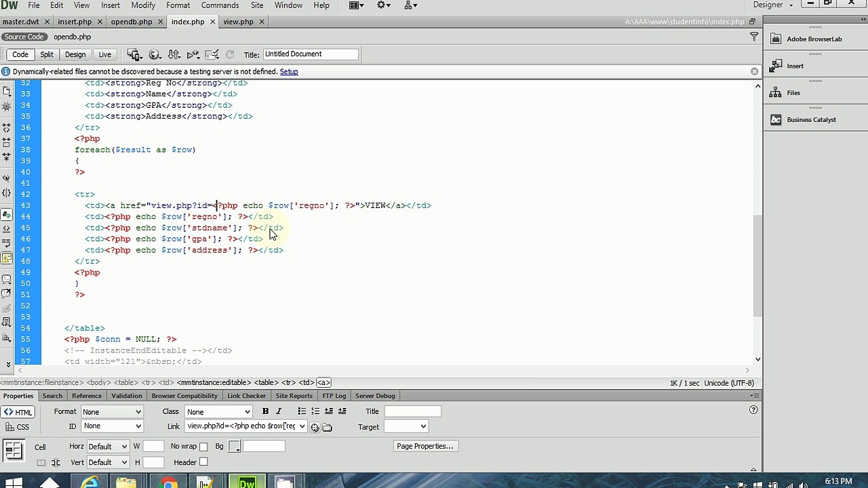Click the Remove Comment icon

[x=7, y=293]
